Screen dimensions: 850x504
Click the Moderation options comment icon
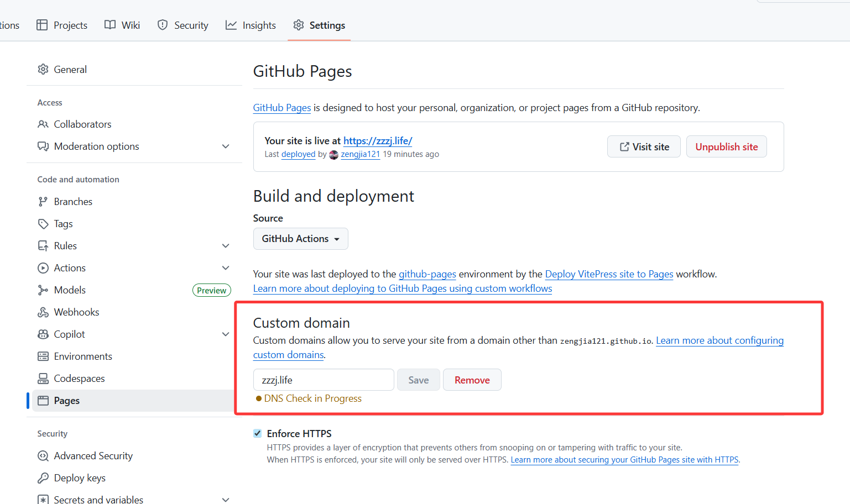43,146
